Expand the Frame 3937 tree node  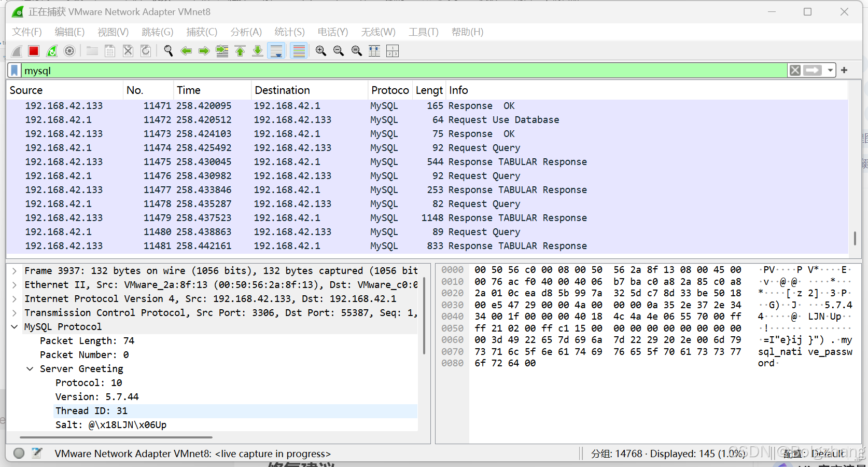[15, 271]
